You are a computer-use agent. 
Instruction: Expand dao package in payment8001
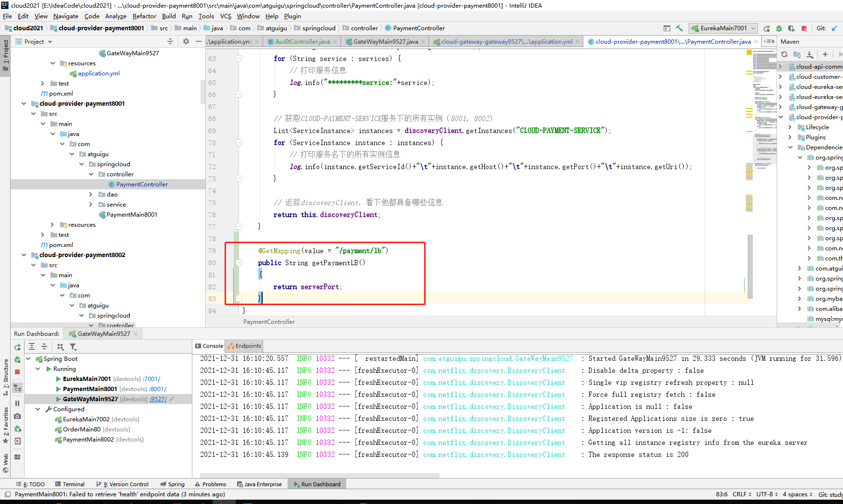[91, 195]
